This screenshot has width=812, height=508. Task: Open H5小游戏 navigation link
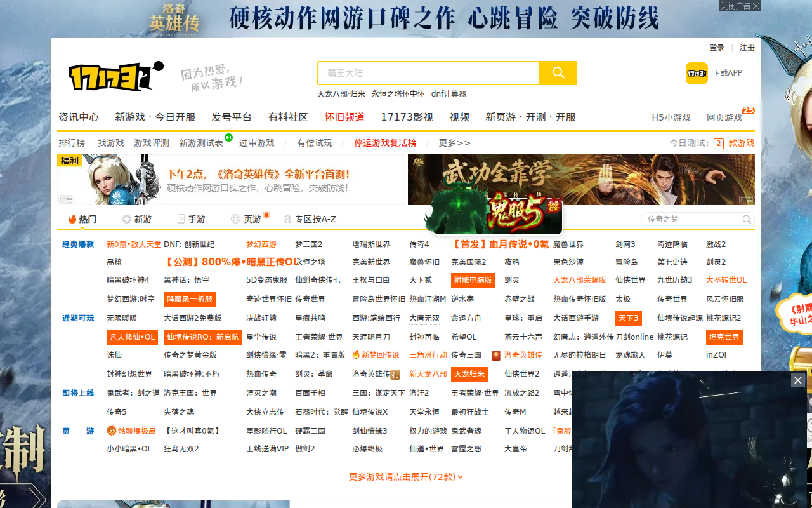pos(671,117)
